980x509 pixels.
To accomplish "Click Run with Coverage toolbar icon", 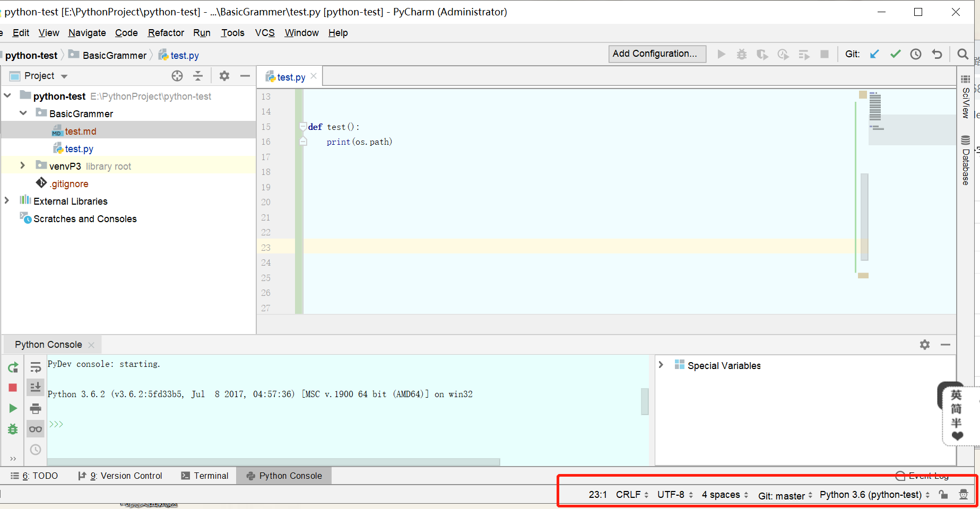I will [x=762, y=54].
